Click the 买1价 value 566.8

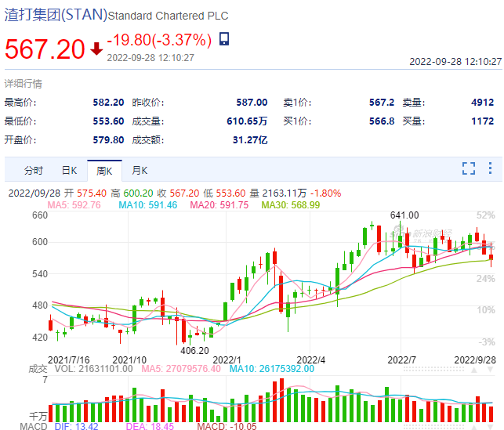382,121
